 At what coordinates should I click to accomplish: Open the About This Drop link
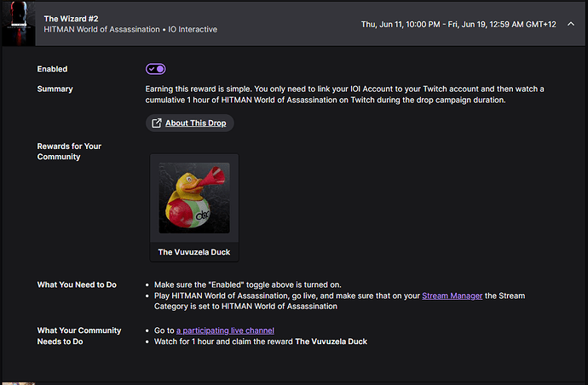click(x=195, y=123)
